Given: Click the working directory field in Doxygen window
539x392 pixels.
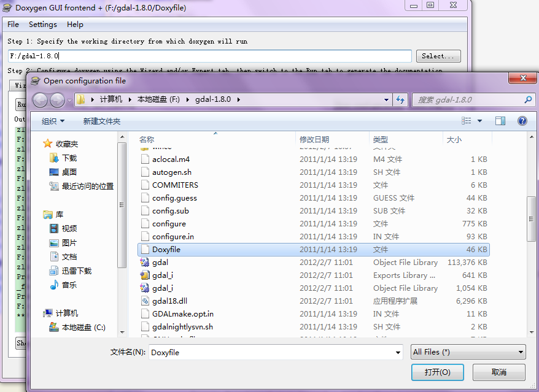Looking at the screenshot, I should pyautogui.click(x=210, y=56).
